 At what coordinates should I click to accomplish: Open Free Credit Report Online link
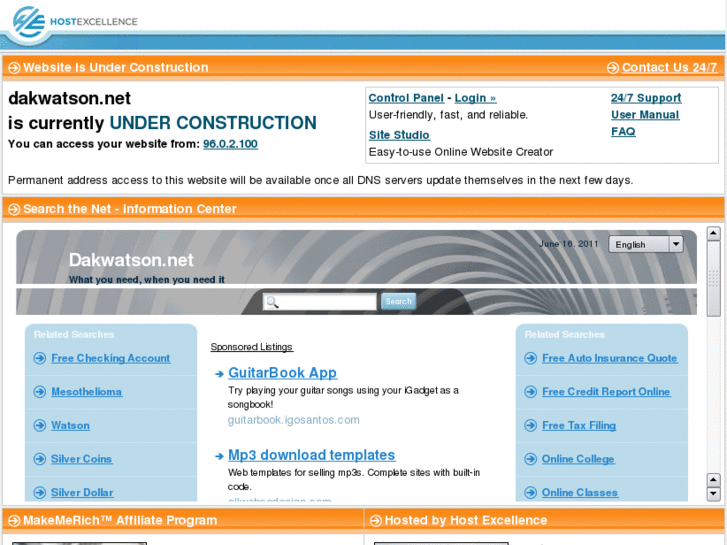click(x=606, y=392)
